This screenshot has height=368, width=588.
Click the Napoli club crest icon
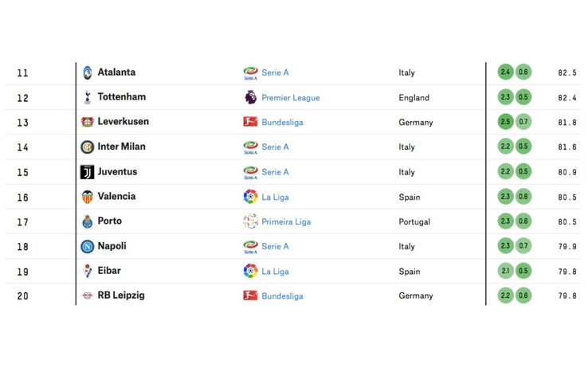pyautogui.click(x=87, y=246)
